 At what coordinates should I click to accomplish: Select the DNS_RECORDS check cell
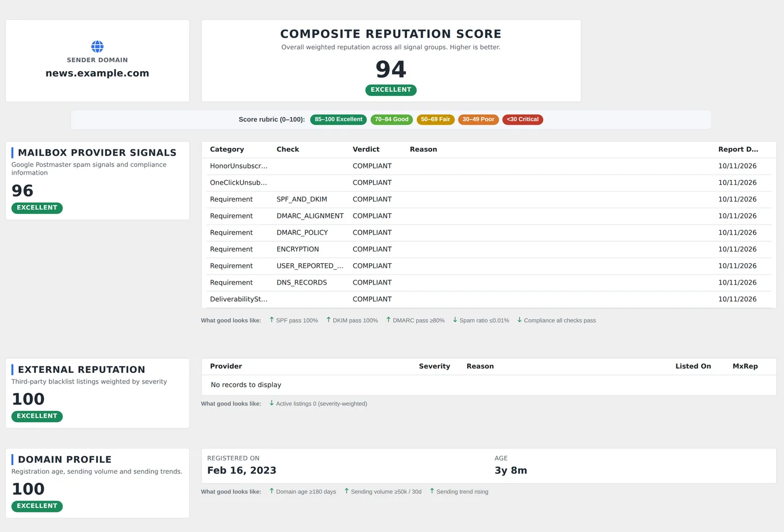pos(302,283)
